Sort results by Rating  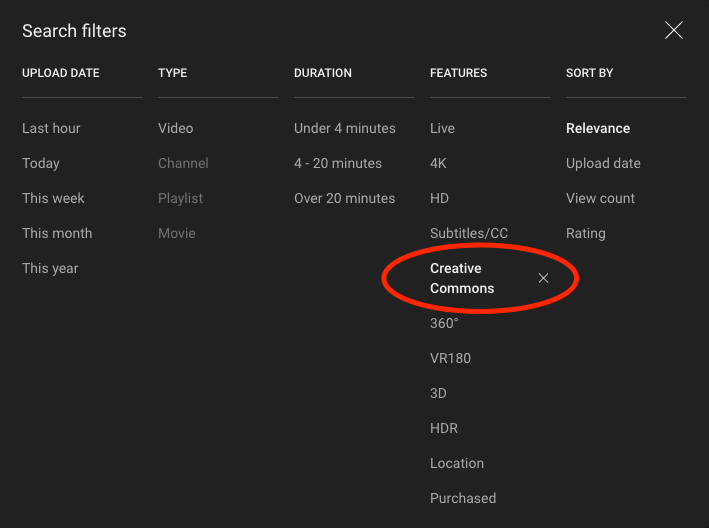(586, 233)
